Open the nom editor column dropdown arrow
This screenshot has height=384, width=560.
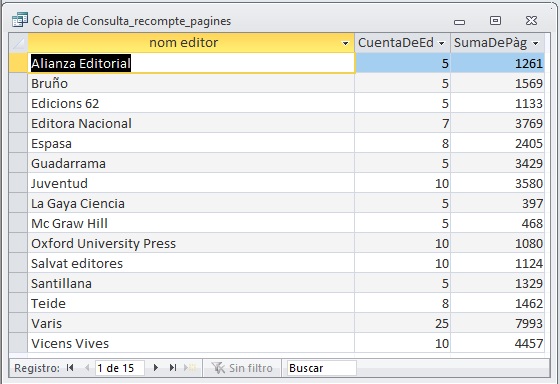point(345,43)
